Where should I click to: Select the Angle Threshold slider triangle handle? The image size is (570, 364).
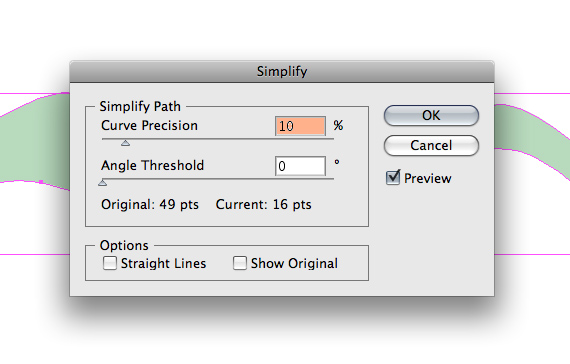coord(103,183)
